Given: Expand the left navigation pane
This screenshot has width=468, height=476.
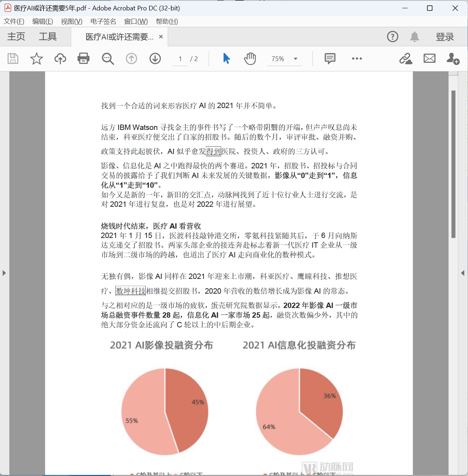Looking at the screenshot, I should [x=4, y=273].
